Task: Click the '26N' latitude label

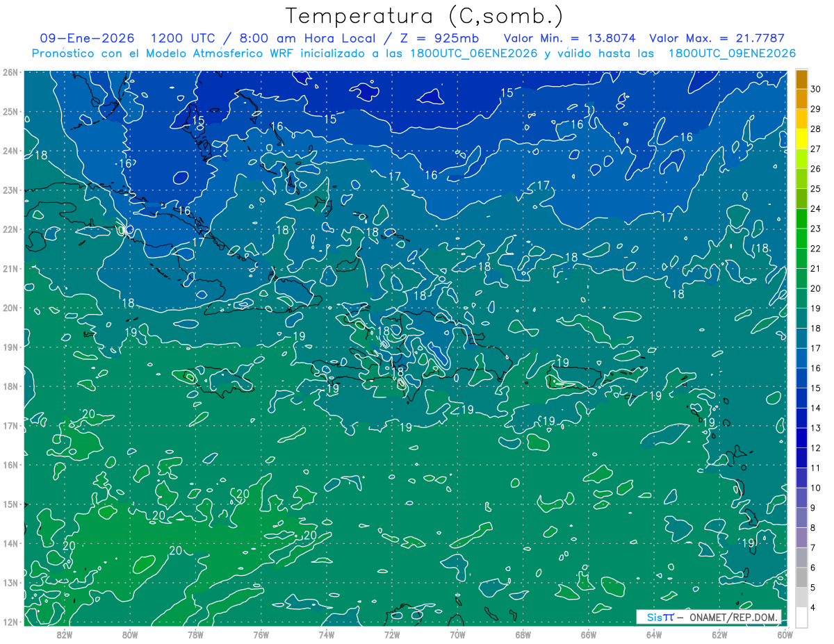Action: click(10, 72)
